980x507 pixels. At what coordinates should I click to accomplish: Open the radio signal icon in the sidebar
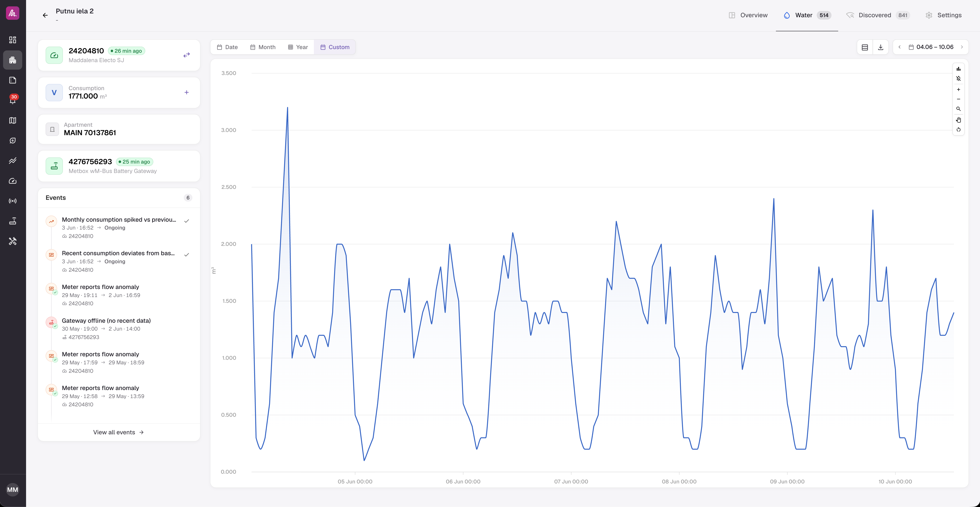[13, 201]
